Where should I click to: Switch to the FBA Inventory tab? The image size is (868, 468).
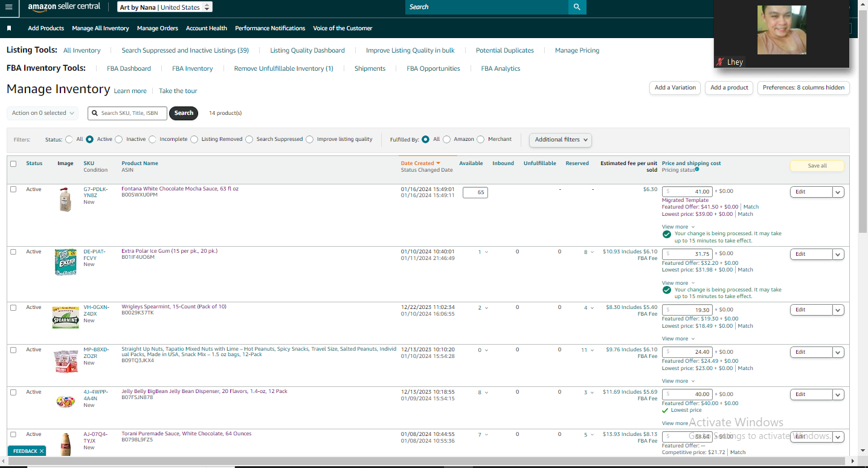pos(193,69)
